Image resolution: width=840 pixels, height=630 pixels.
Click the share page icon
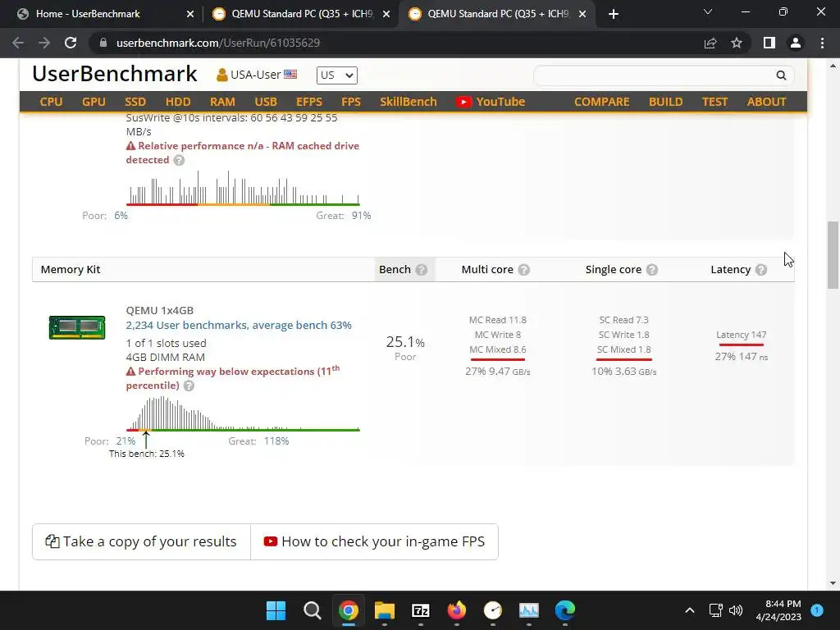coord(710,43)
